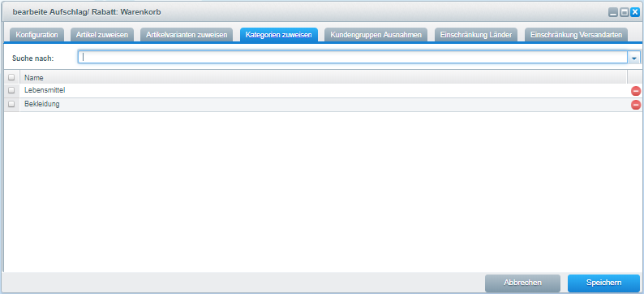Remove the Bekleidung category with red icon

tap(635, 106)
